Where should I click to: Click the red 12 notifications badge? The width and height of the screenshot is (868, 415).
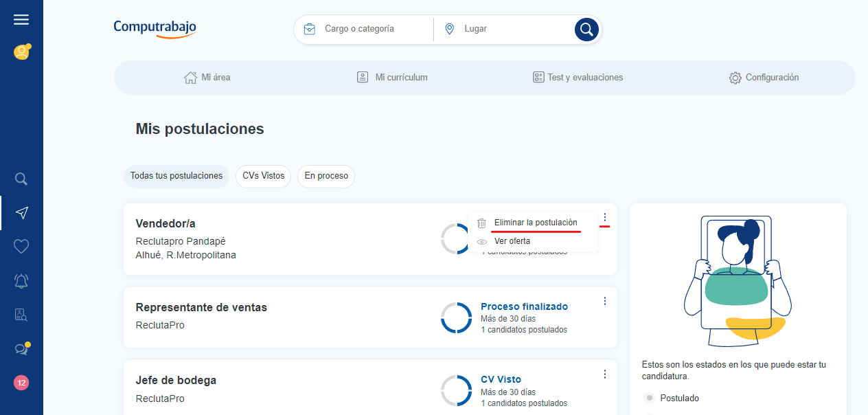(x=21, y=383)
